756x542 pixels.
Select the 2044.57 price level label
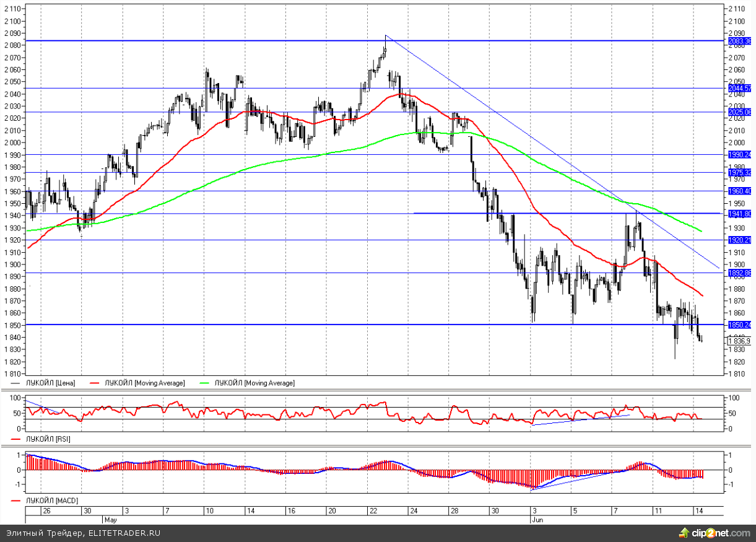pos(739,89)
